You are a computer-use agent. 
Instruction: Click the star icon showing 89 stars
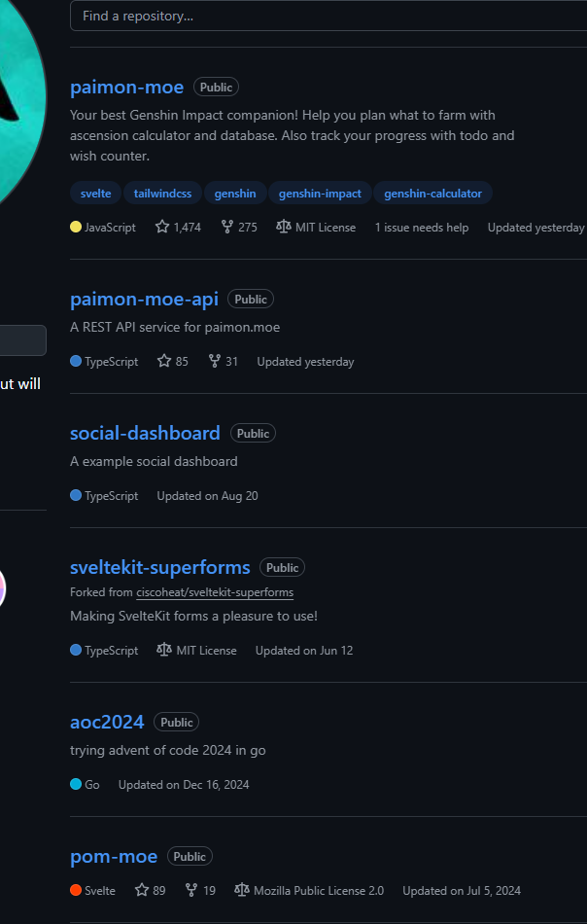(142, 890)
